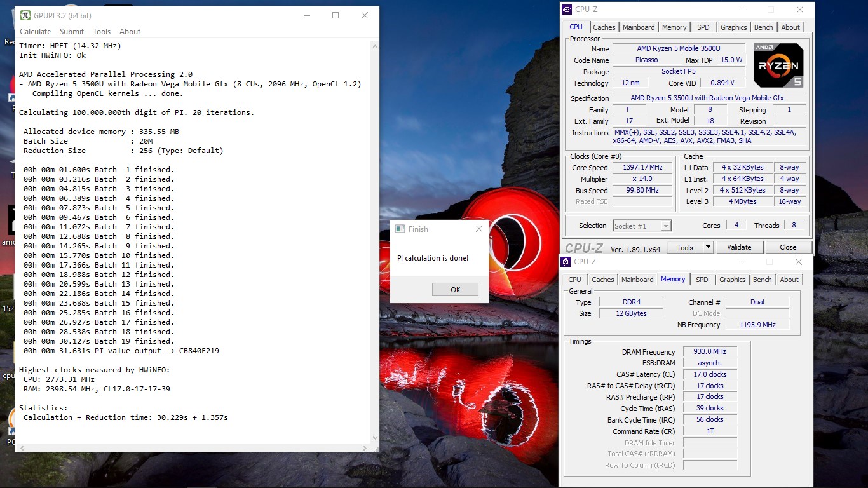
Task: Click the Calculation + Reduction time statistics line
Action: (125, 417)
